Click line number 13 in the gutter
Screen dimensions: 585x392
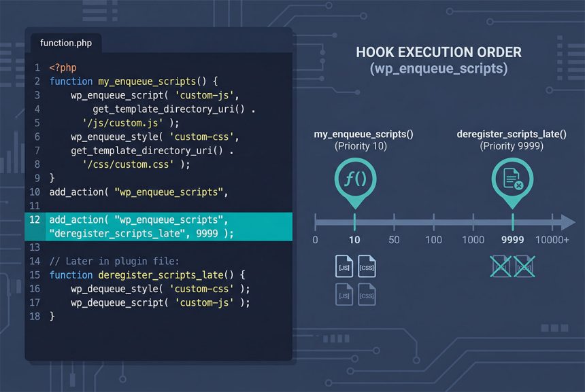coord(35,247)
